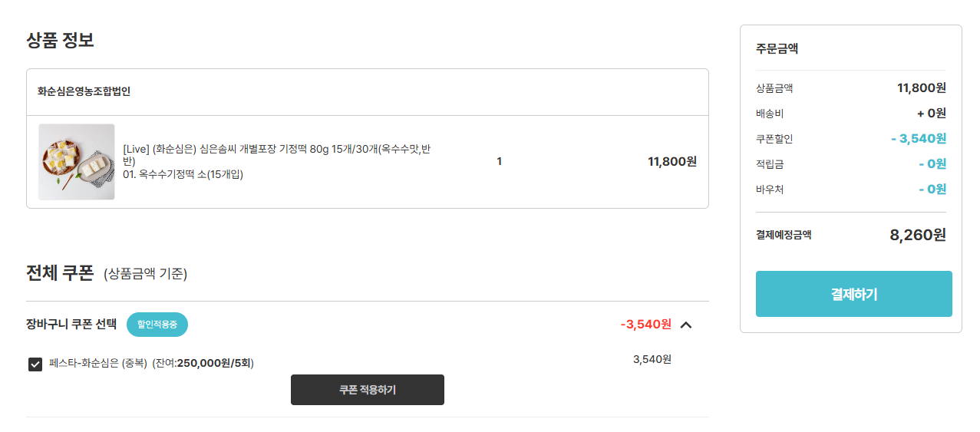Viewport: 980px width, 432px height.
Task: Click the 결제예정금액 total of 8,260원
Action: (x=917, y=235)
